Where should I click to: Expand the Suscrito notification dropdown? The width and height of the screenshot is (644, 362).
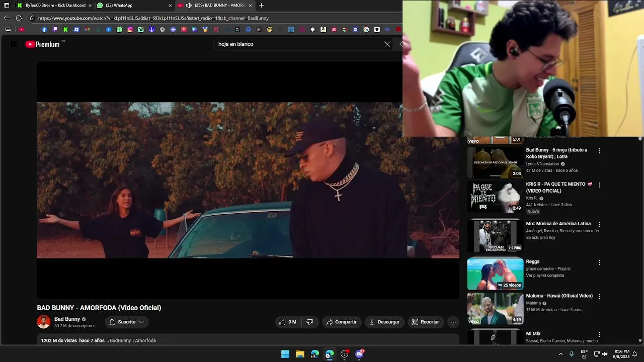[x=127, y=322]
